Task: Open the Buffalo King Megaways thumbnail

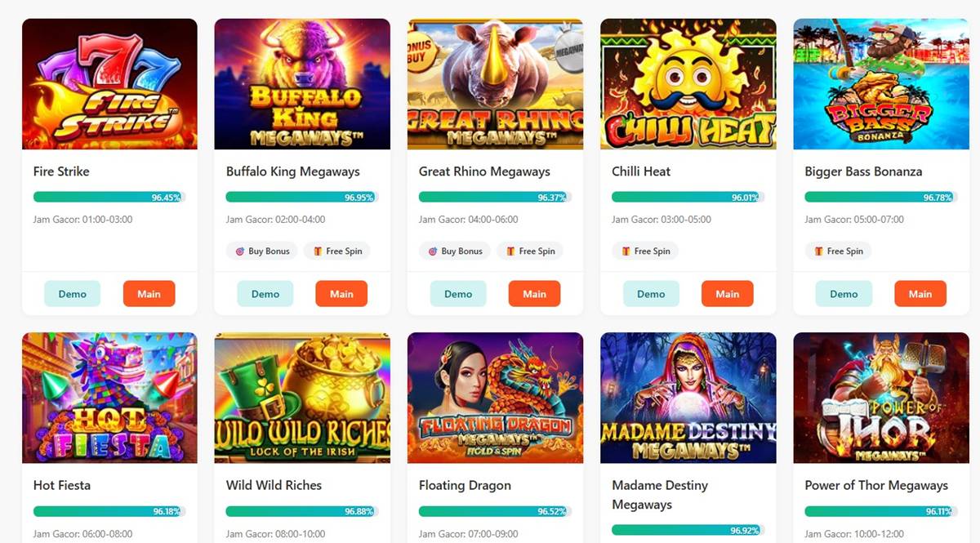Action: 302,84
